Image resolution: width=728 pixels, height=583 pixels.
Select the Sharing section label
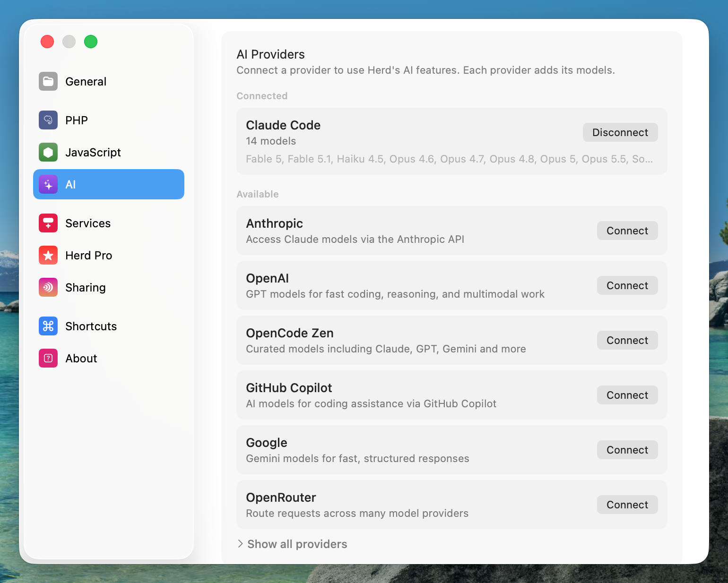pyautogui.click(x=86, y=288)
